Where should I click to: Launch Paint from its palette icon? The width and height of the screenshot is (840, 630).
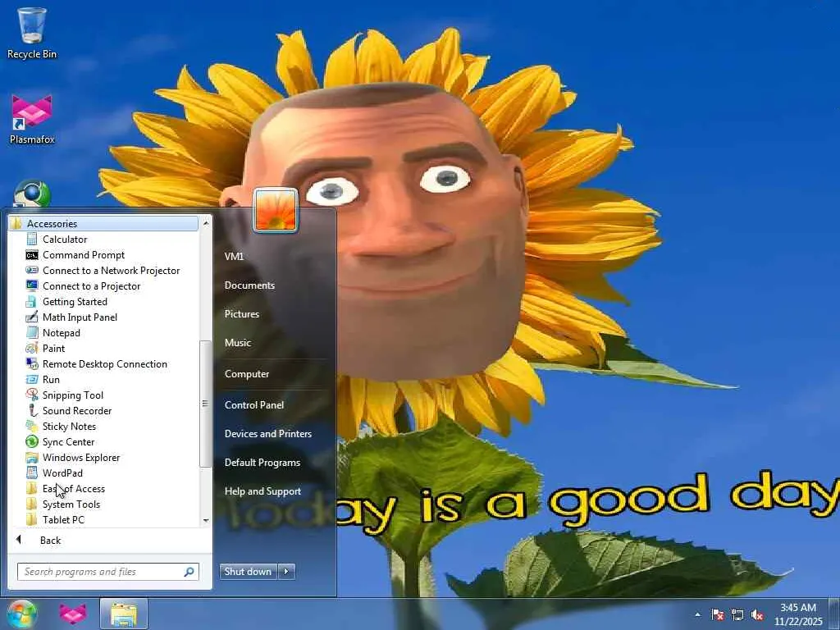(x=32, y=348)
